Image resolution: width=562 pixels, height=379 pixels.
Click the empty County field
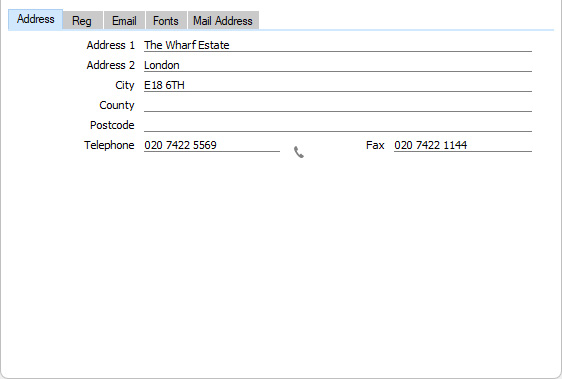[338, 105]
